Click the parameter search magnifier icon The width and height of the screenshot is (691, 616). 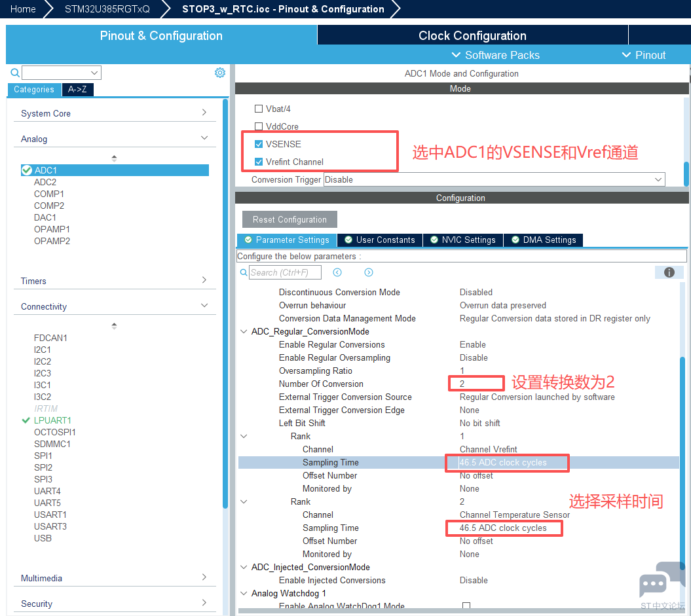(244, 272)
